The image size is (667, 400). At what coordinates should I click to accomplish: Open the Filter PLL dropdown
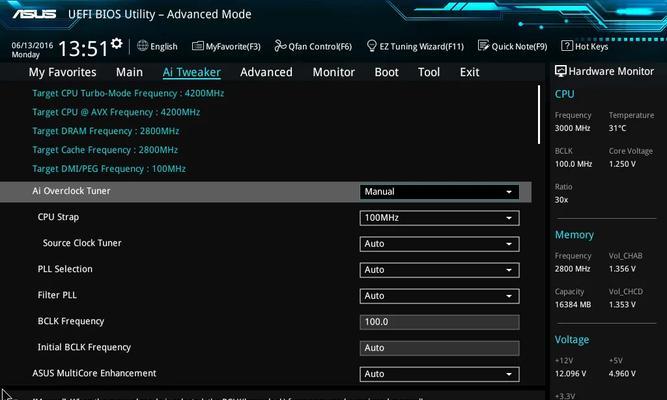coord(439,296)
